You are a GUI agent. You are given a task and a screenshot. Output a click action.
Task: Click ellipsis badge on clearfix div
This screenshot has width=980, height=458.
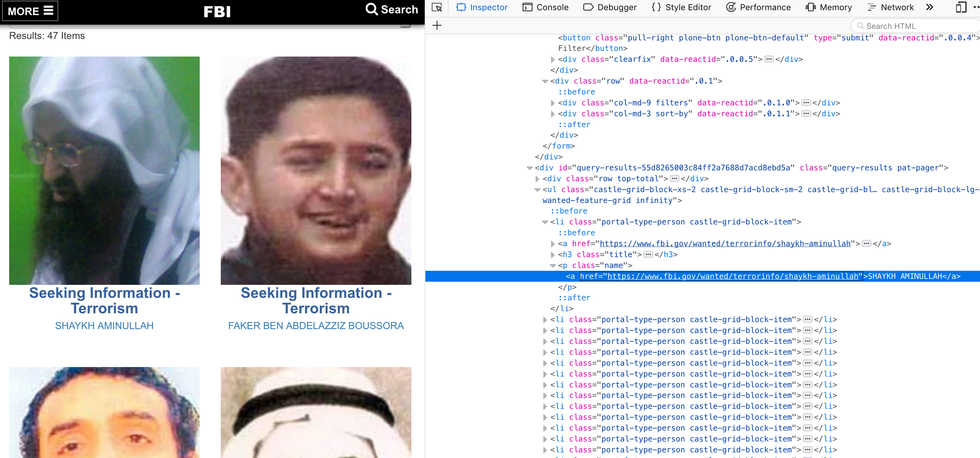(769, 59)
